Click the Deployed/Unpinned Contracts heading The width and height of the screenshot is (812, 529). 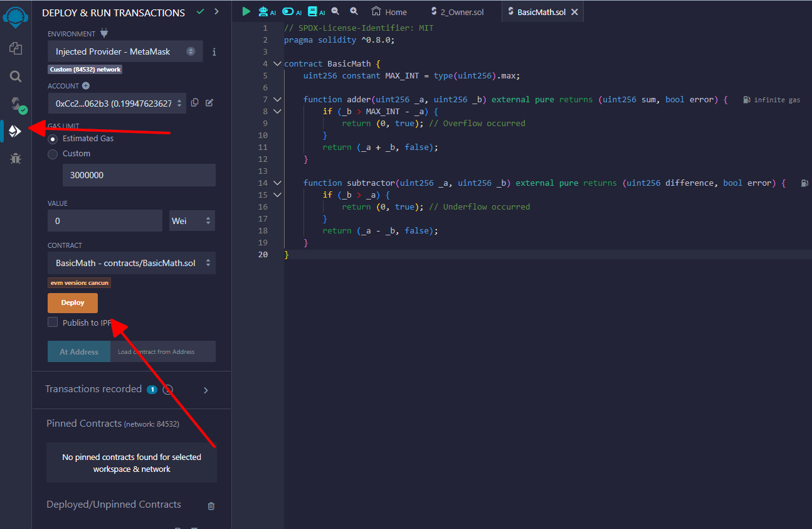click(113, 505)
